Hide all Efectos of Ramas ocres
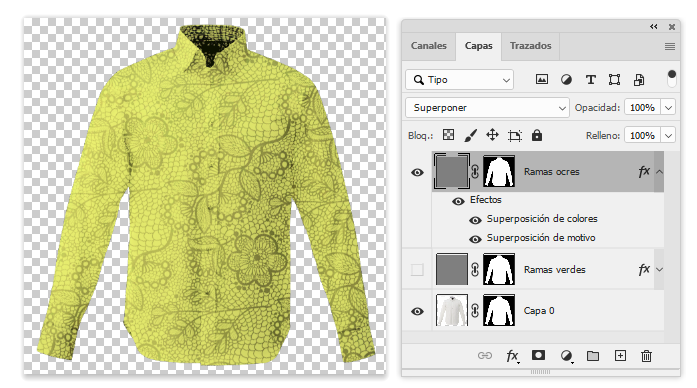Viewport: 697px width, 388px height. tap(458, 201)
